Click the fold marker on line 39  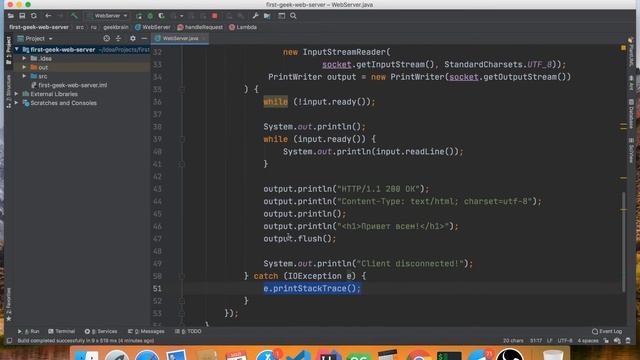point(182,139)
